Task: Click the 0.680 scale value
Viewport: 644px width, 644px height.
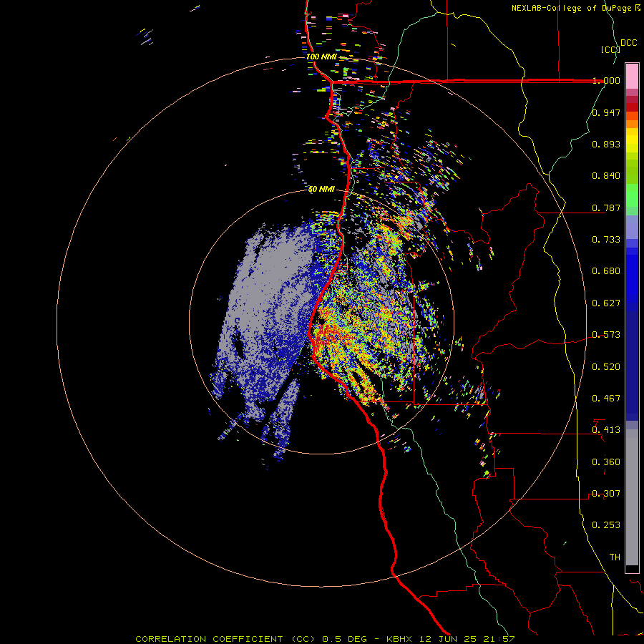Action: (x=606, y=271)
